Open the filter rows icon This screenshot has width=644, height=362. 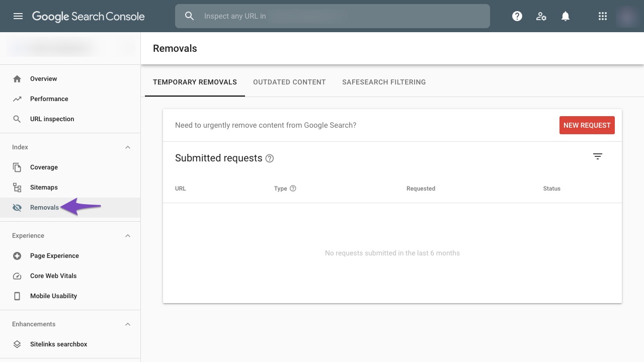[598, 156]
